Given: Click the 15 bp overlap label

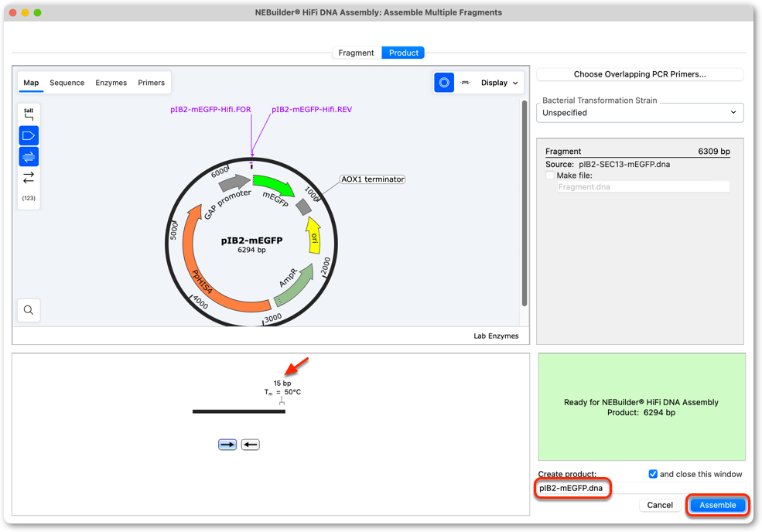Looking at the screenshot, I should pyautogui.click(x=282, y=383).
